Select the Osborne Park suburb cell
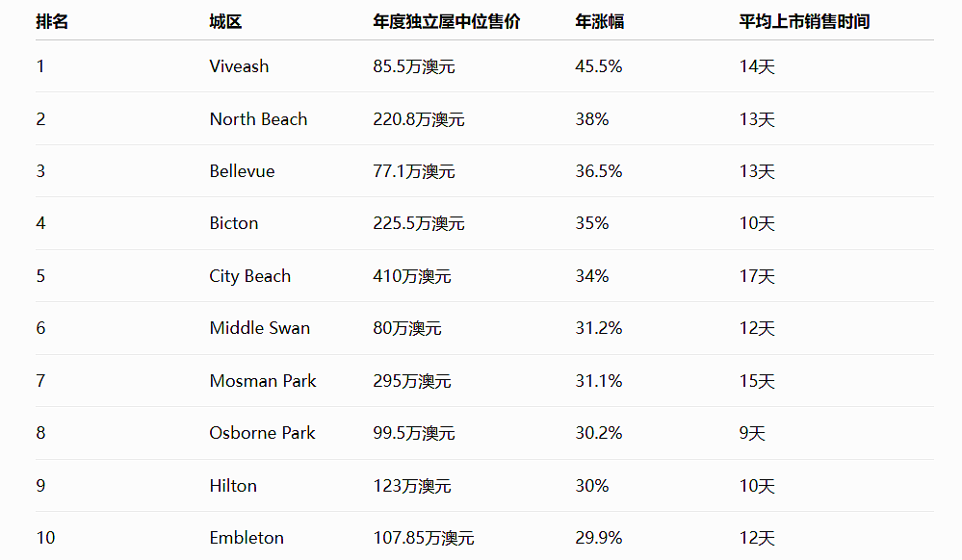 coord(262,433)
